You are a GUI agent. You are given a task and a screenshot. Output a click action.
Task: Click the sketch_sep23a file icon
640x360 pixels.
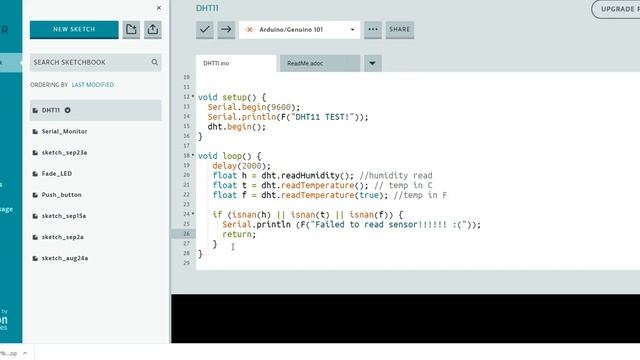pos(35,153)
